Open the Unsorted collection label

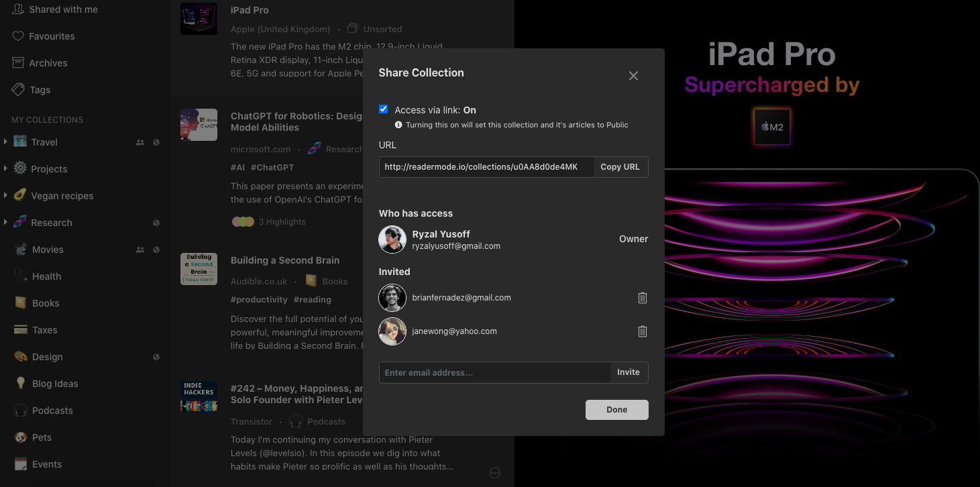(x=382, y=29)
